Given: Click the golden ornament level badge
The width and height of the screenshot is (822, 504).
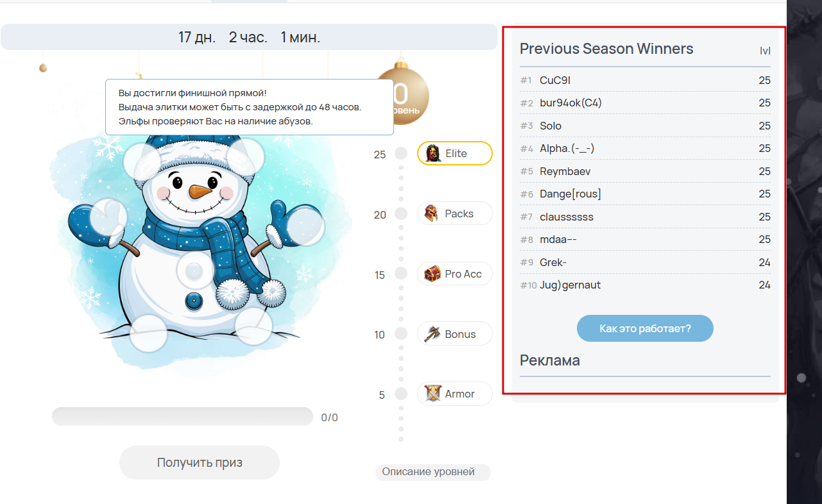Looking at the screenshot, I should (403, 93).
